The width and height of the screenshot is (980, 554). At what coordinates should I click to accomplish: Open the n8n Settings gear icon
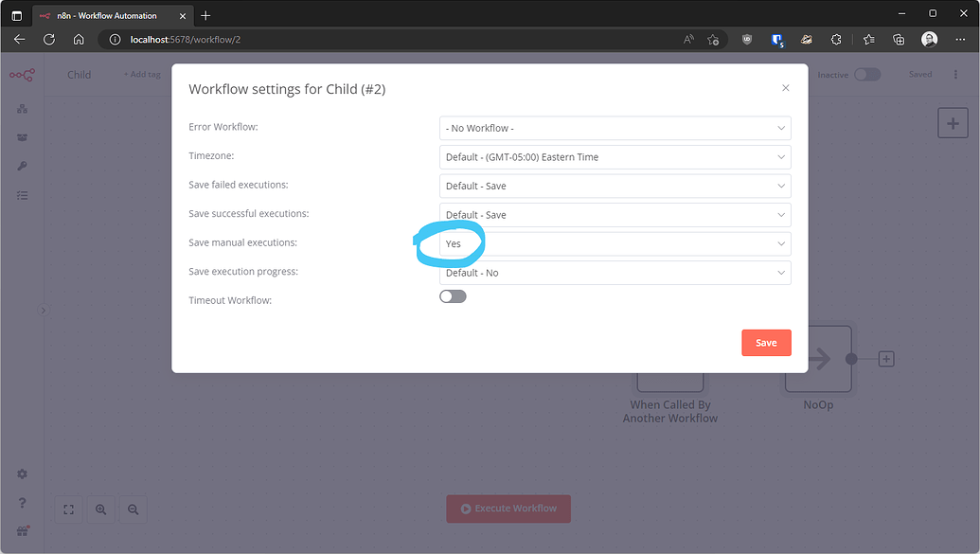[22, 474]
